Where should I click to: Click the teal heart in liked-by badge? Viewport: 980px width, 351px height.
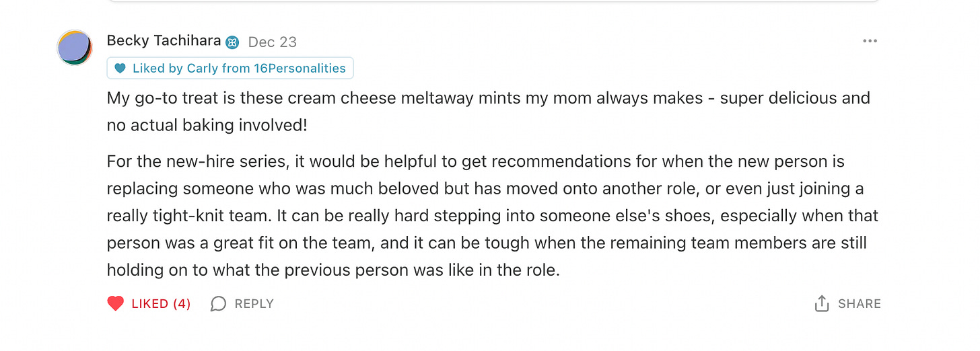[x=120, y=69]
